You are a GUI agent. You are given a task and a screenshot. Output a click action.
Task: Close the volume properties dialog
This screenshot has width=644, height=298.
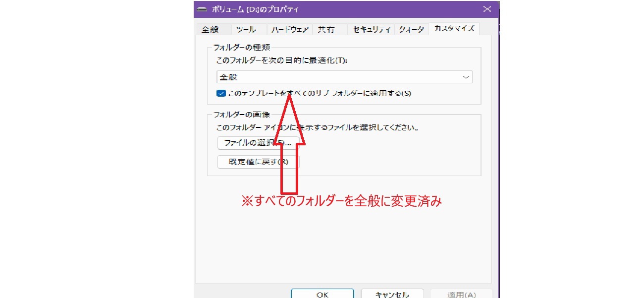(x=487, y=9)
